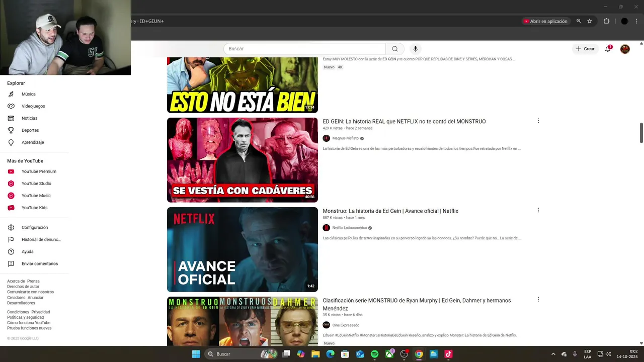This screenshot has height=362, width=644.
Task: Click the zoom magnifier in address bar
Action: click(x=579, y=21)
